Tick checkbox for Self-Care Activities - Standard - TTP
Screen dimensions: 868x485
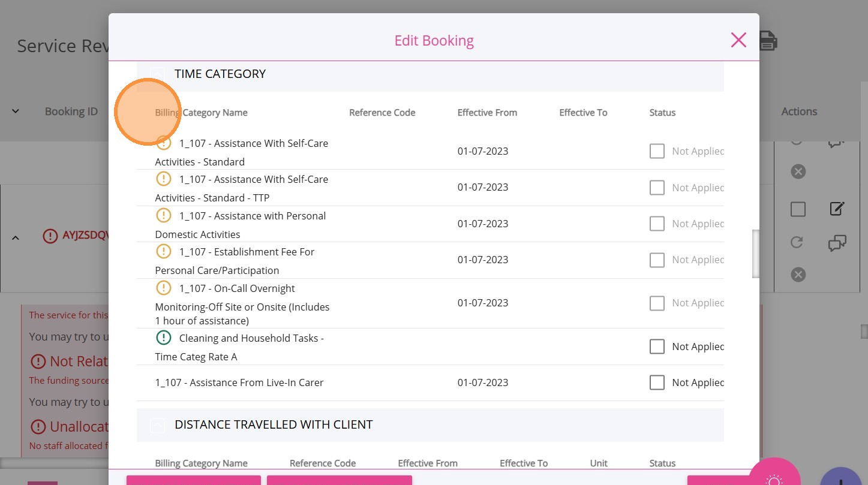[657, 188]
